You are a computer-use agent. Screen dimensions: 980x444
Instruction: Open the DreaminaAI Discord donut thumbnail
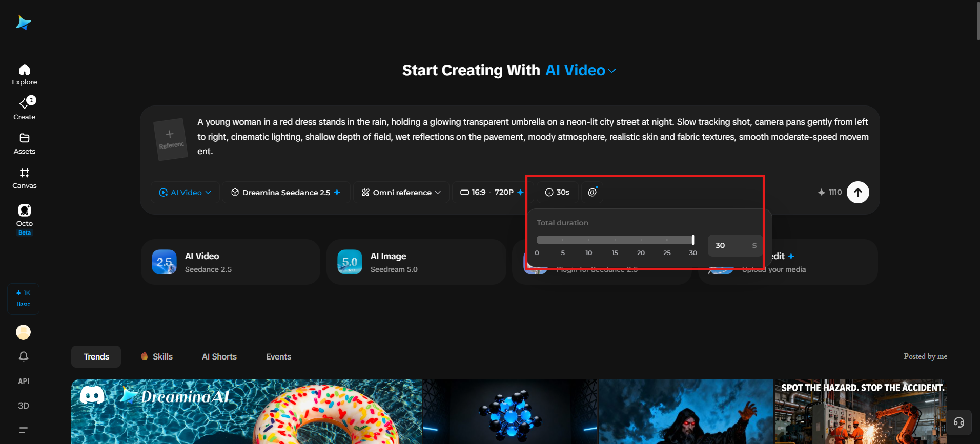[247, 411]
